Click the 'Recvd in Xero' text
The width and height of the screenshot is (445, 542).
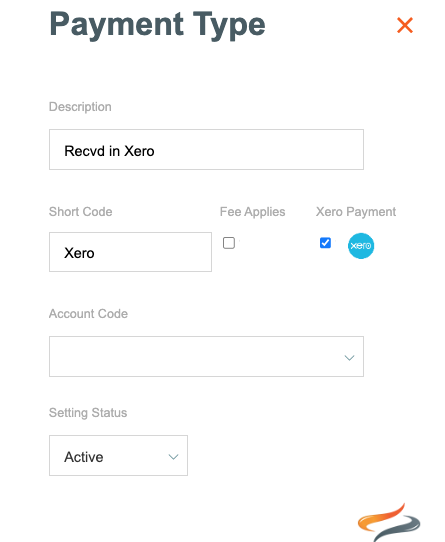tap(109, 151)
